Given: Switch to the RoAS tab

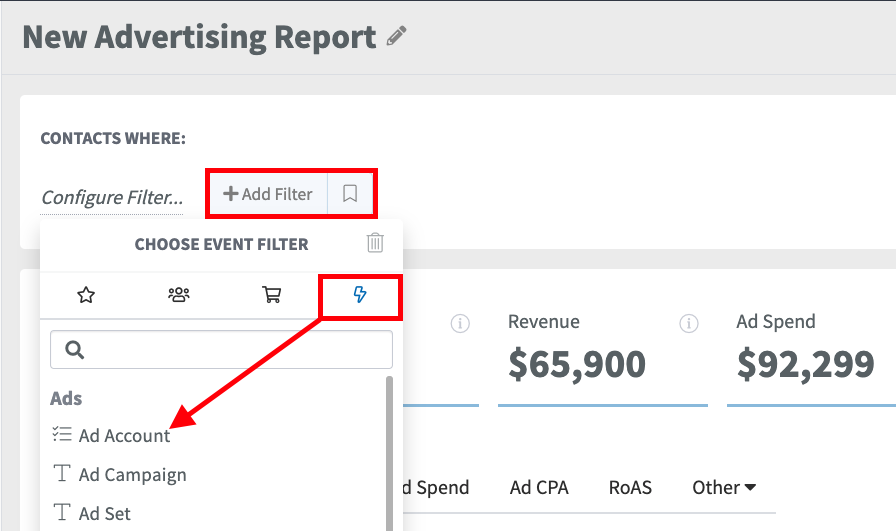Looking at the screenshot, I should click(x=630, y=488).
